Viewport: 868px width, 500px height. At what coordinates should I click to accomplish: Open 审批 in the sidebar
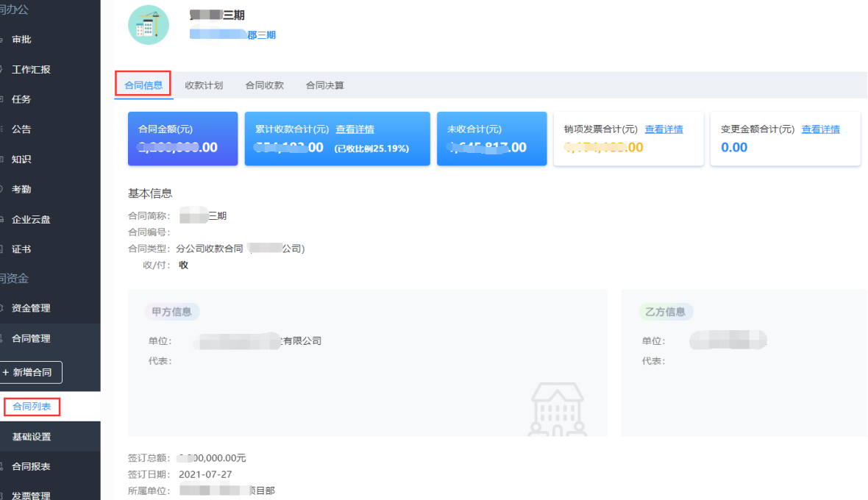(21, 40)
